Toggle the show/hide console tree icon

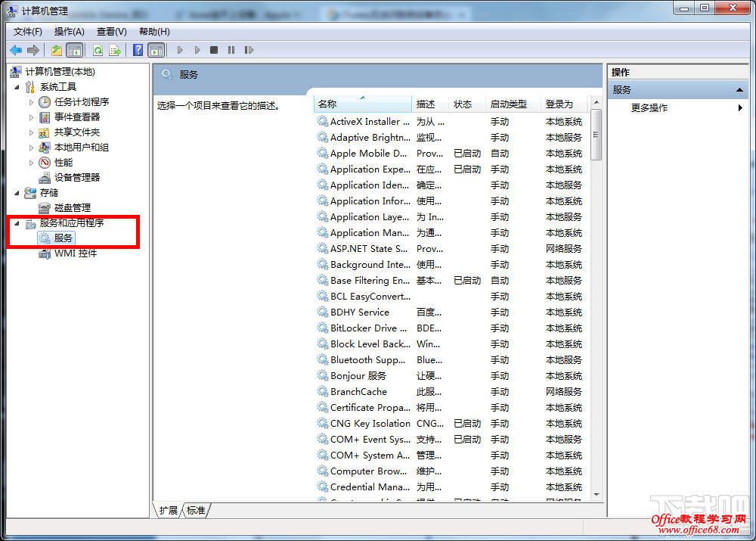pyautogui.click(x=74, y=50)
